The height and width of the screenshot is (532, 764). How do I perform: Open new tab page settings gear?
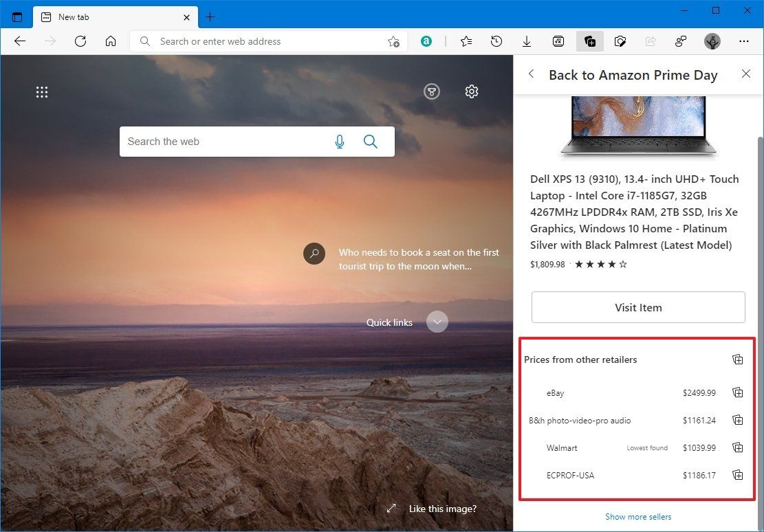pyautogui.click(x=471, y=91)
